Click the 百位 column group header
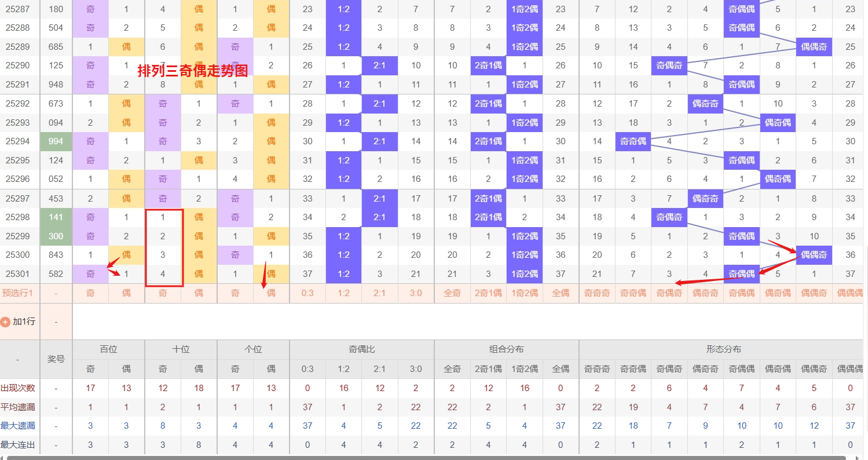The height and width of the screenshot is (460, 868). pyautogui.click(x=108, y=349)
